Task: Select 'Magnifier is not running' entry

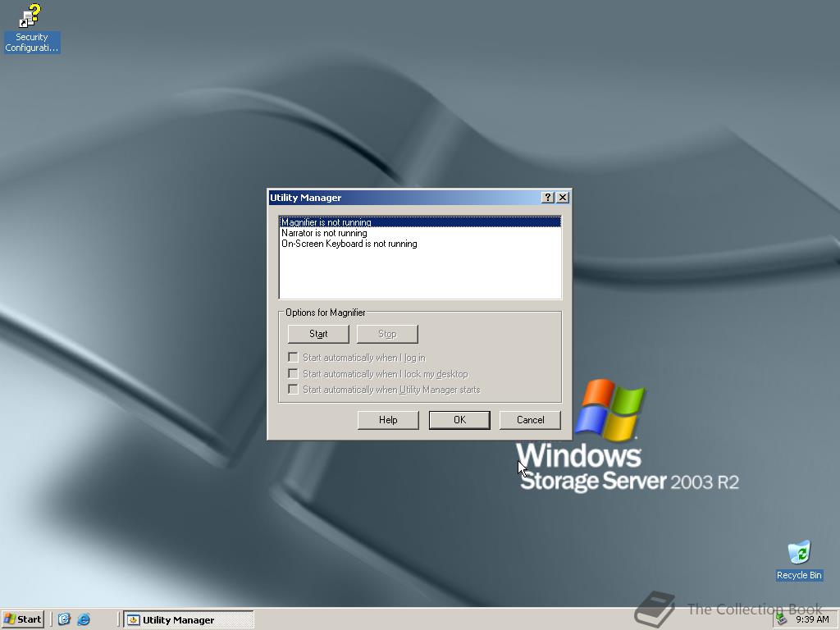Action: click(x=420, y=221)
